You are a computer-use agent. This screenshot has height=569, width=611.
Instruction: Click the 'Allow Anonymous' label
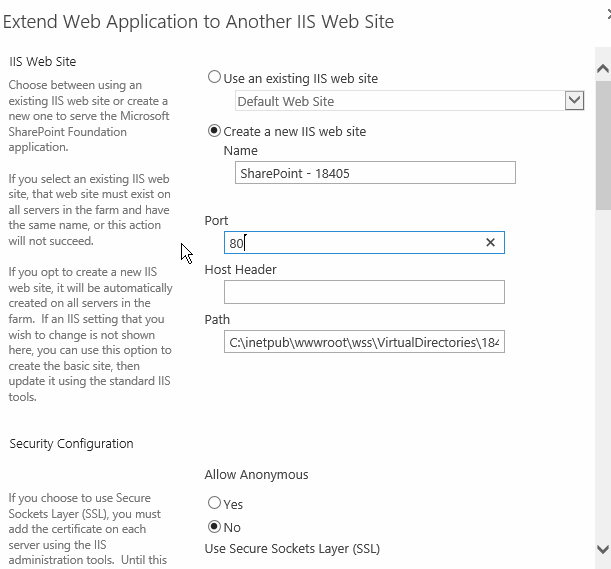click(x=256, y=475)
